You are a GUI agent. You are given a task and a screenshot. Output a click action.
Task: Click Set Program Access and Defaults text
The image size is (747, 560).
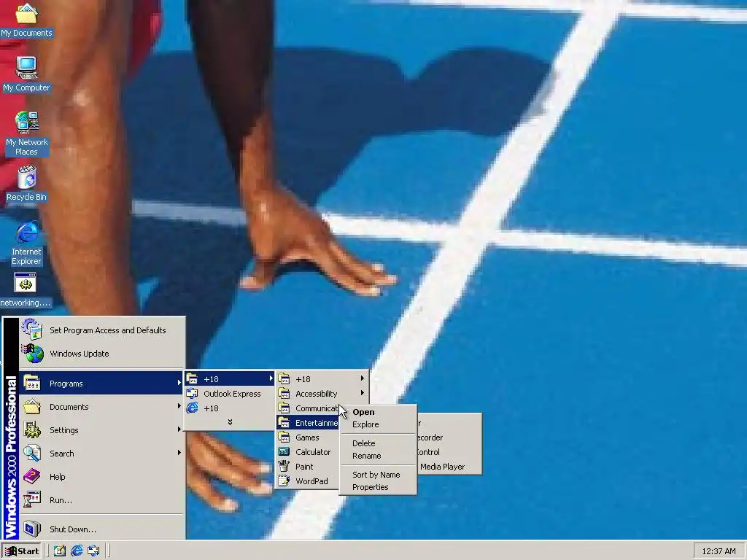click(x=108, y=330)
